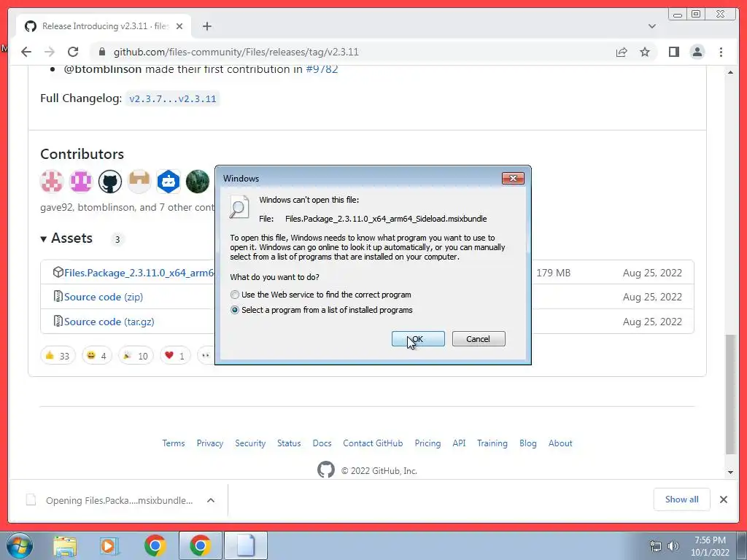Open Windows Explorer from the taskbar
Viewport: 747px width, 560px height.
coord(65,546)
